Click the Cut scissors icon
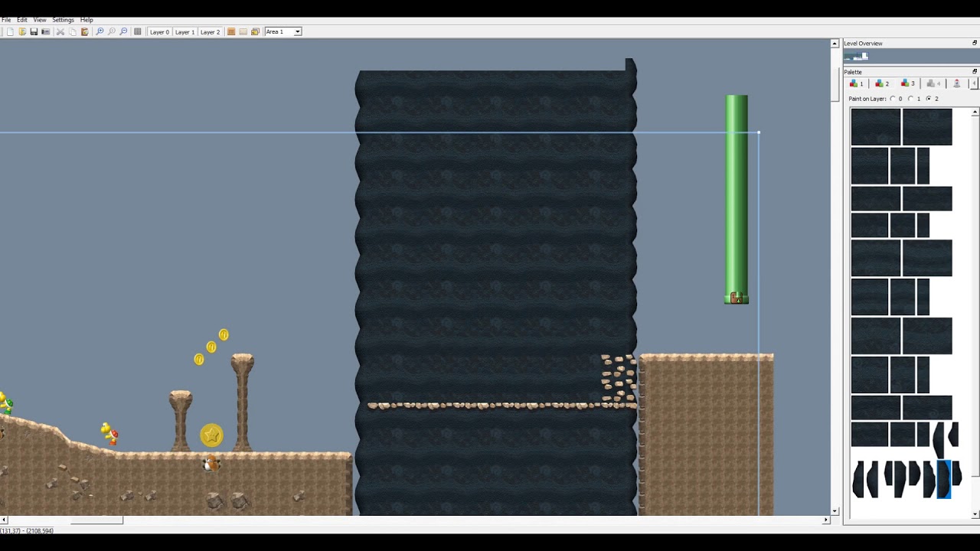 (x=60, y=32)
